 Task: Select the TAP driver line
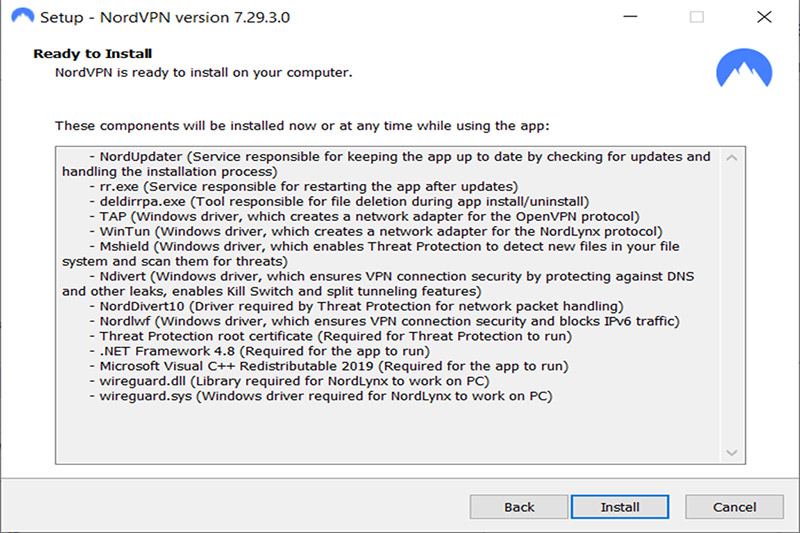click(364, 216)
